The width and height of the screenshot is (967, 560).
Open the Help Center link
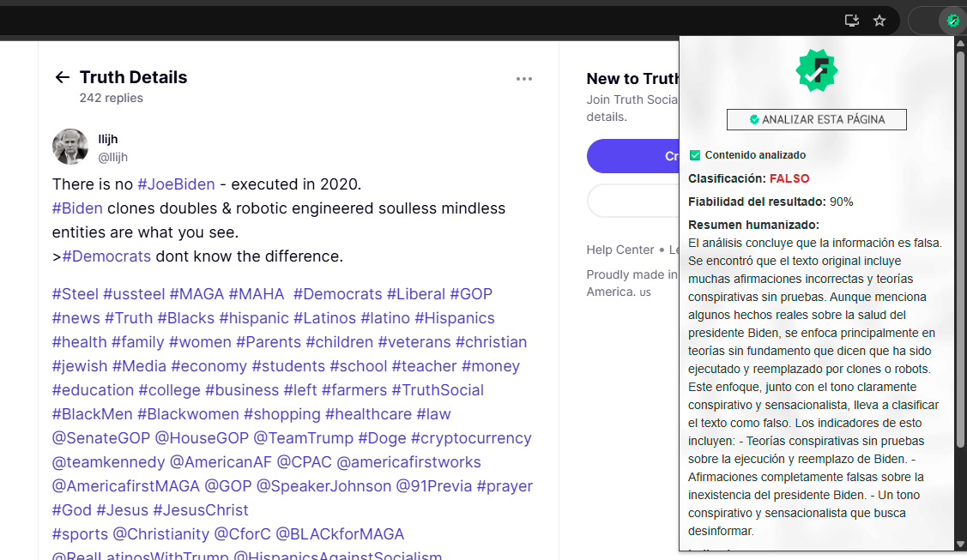click(x=619, y=250)
